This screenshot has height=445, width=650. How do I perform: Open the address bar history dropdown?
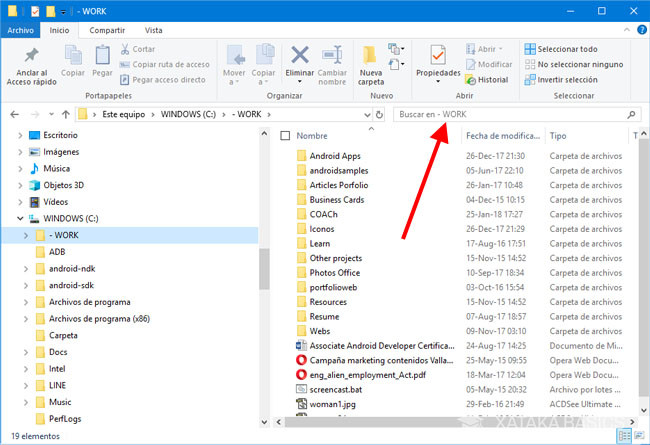click(364, 114)
